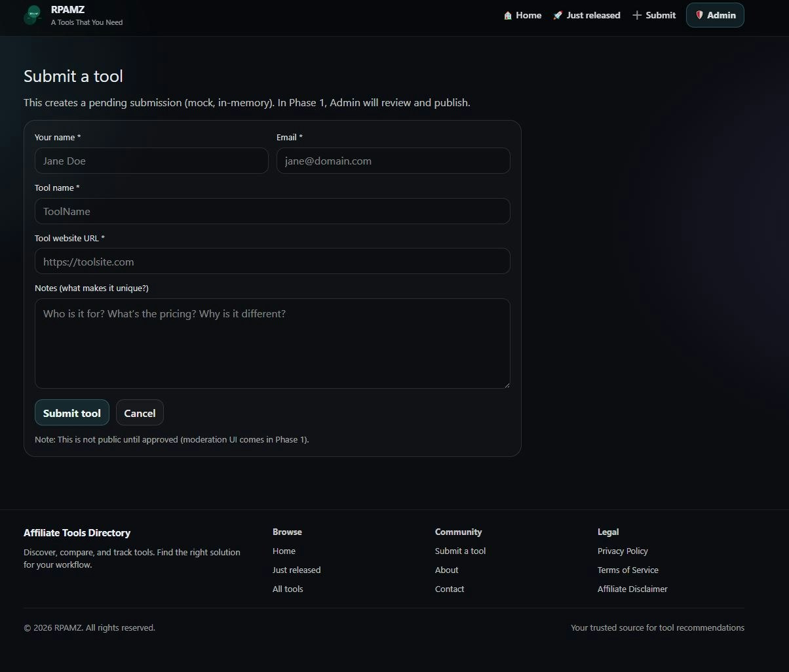Screen dimensions: 789x672
Task: Open the Home nav link
Action: click(522, 15)
